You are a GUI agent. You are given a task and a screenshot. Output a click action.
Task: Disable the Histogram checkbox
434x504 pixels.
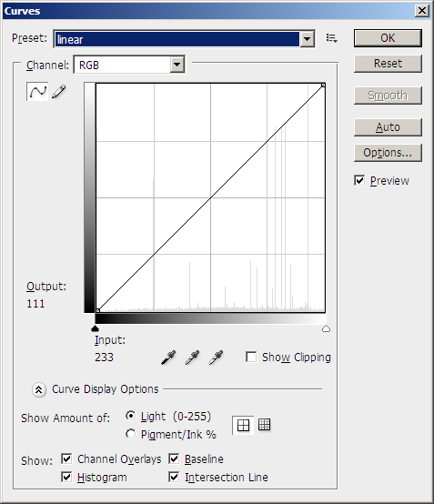pyautogui.click(x=66, y=477)
